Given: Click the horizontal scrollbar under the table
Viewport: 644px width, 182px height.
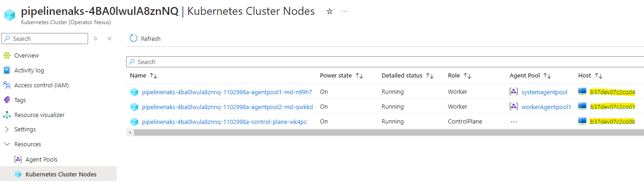Looking at the screenshot, I should (389, 133).
